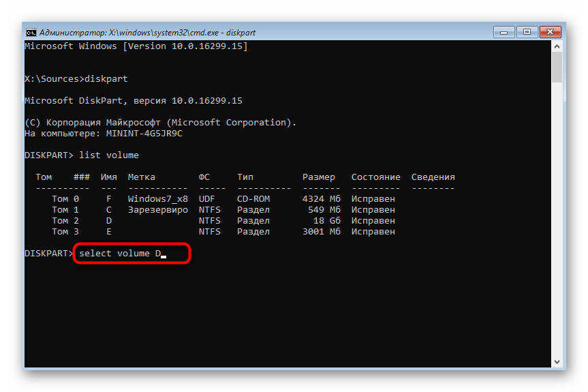The width and height of the screenshot is (588, 392).
Task: Close the cmd.exe diskpart window
Action: click(550, 31)
